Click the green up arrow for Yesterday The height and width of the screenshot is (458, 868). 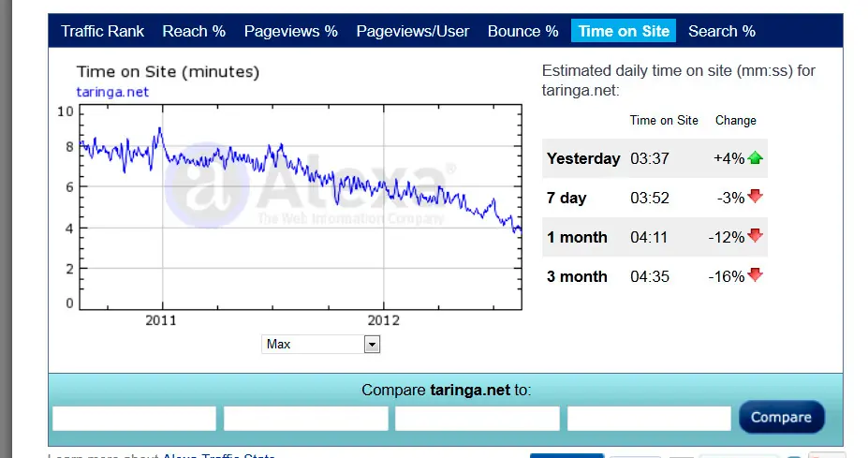click(755, 158)
